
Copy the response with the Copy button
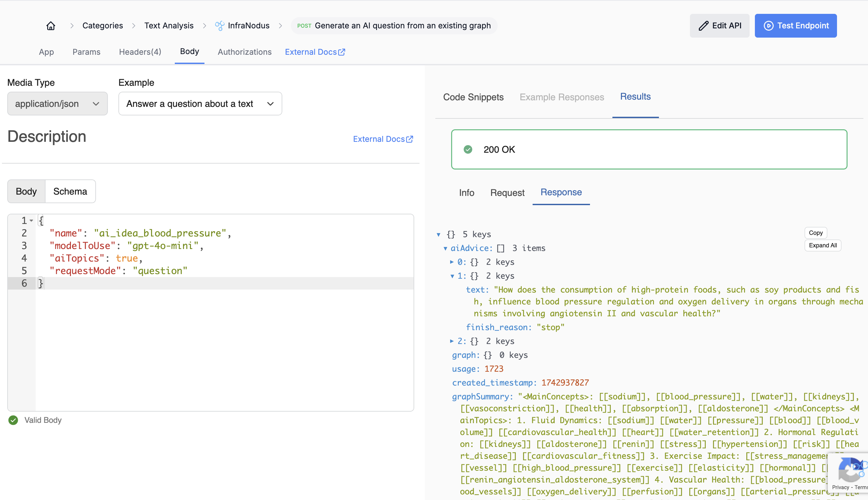pos(816,233)
